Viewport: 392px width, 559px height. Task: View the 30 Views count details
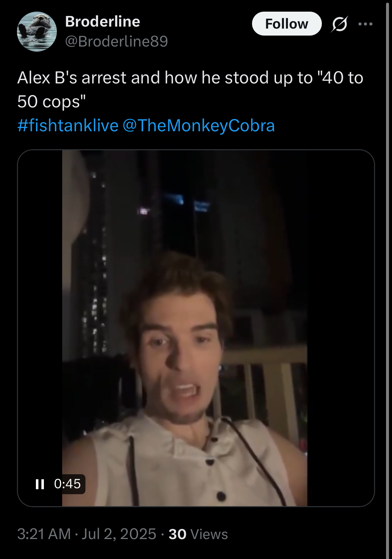pyautogui.click(x=198, y=534)
